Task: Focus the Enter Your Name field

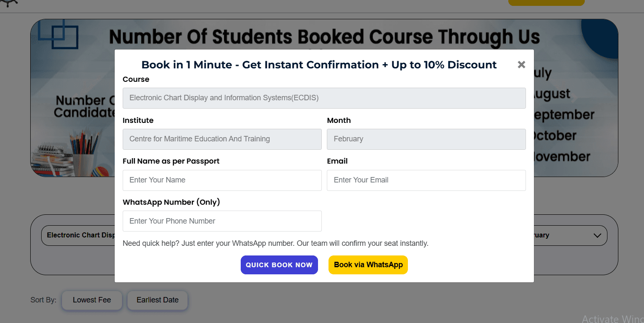Action: tap(222, 180)
